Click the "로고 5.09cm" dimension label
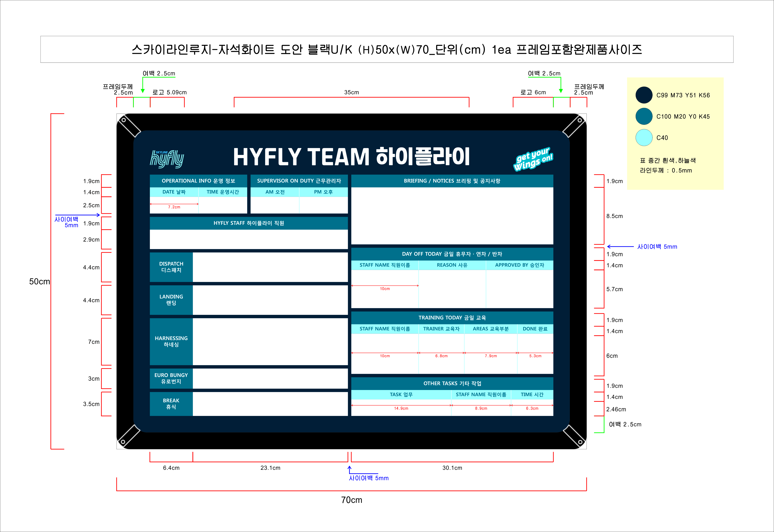 169,92
